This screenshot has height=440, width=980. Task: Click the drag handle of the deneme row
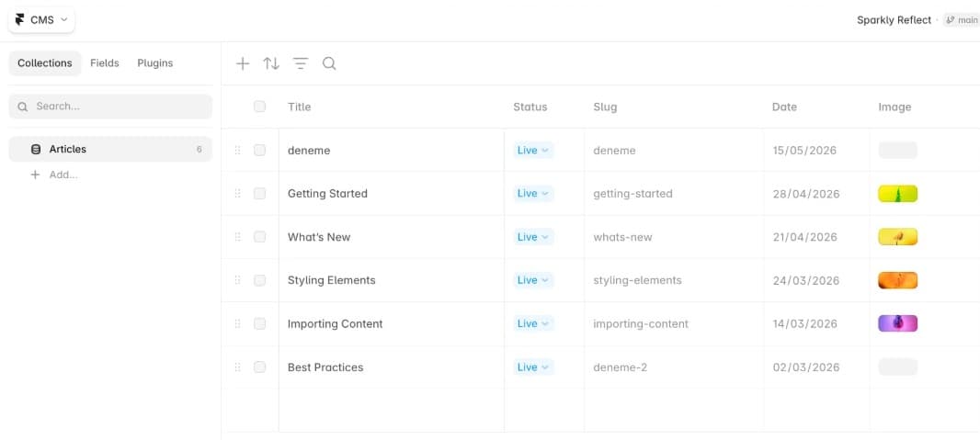[237, 151]
